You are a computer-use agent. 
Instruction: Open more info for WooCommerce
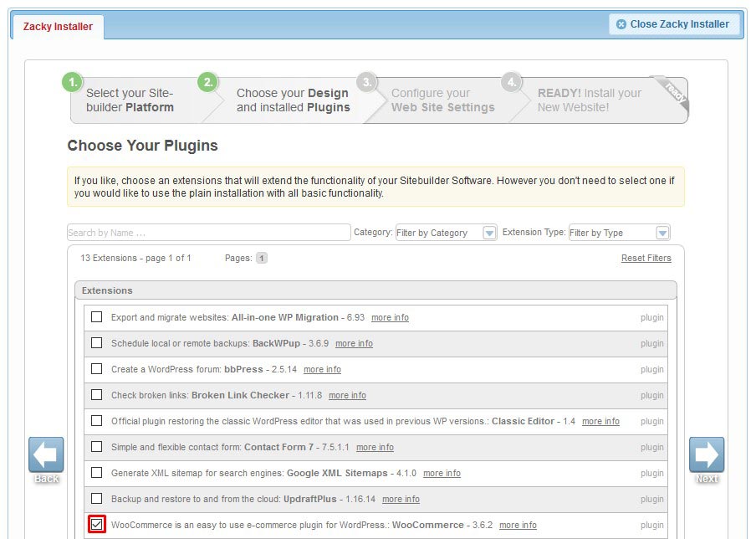518,525
